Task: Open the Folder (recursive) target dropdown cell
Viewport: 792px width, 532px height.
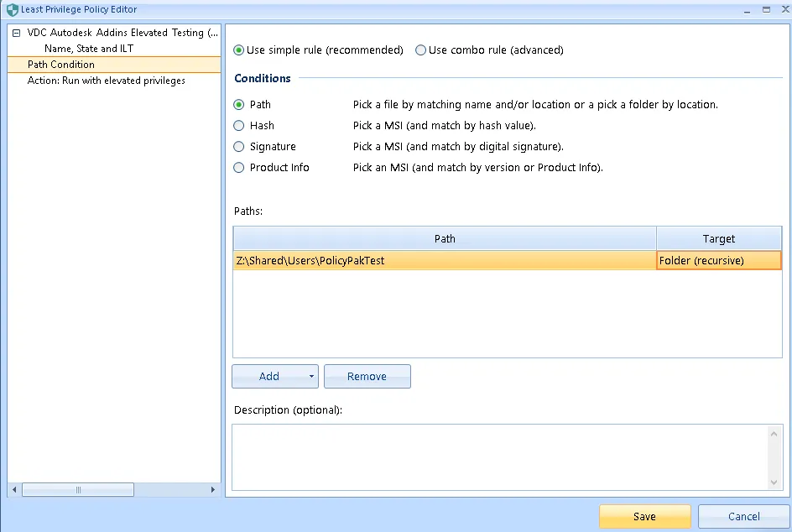Action: [x=719, y=261]
